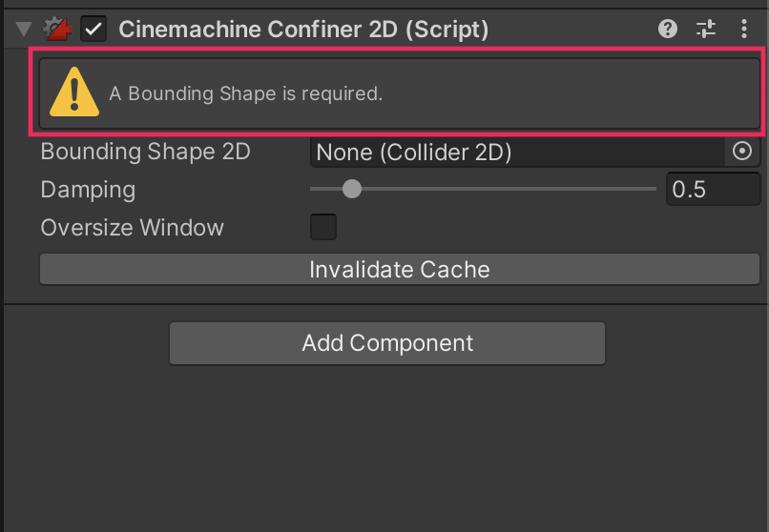Screen dimensions: 769x532
Task: Click the 'A Bounding Shape is required' message
Action: (245, 93)
